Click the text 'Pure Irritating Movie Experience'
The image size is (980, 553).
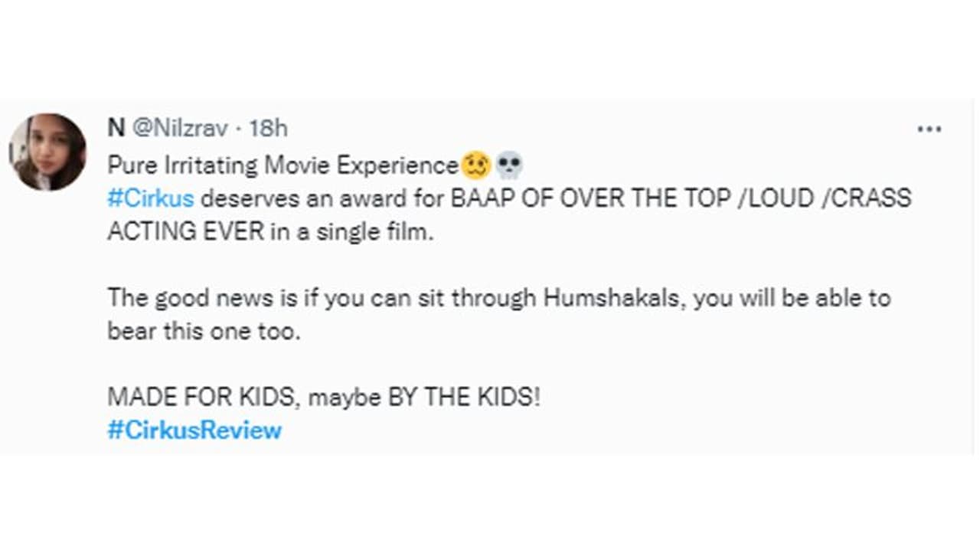click(282, 165)
